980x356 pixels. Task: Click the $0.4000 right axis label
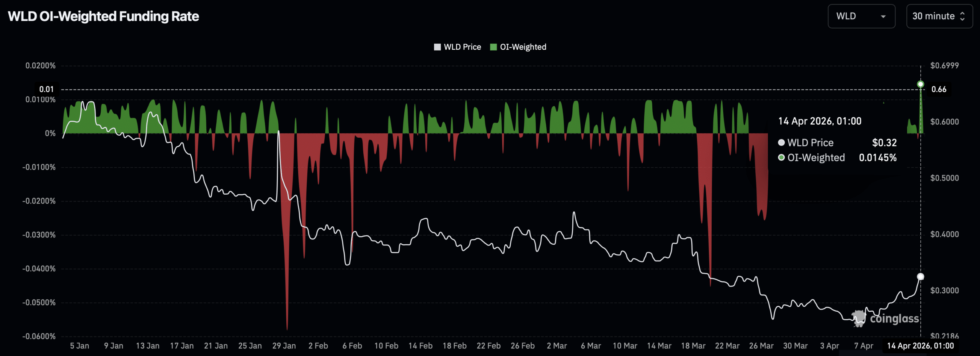pyautogui.click(x=945, y=234)
